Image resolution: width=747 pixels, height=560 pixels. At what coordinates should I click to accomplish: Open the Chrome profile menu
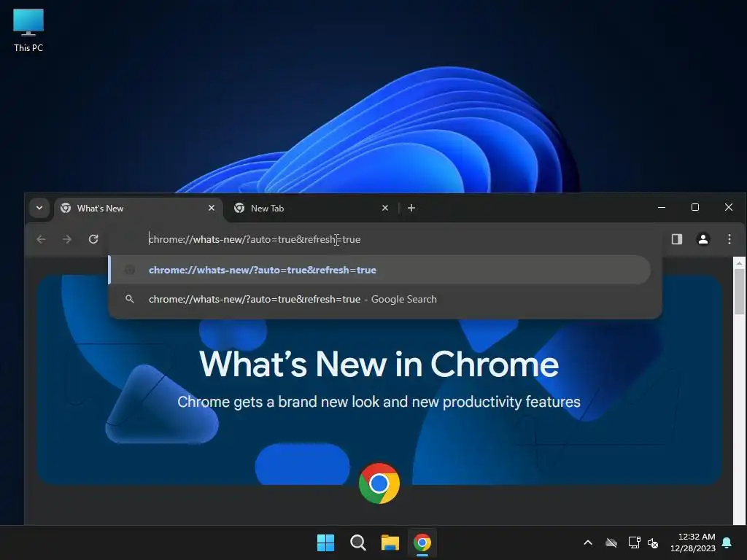coord(703,239)
